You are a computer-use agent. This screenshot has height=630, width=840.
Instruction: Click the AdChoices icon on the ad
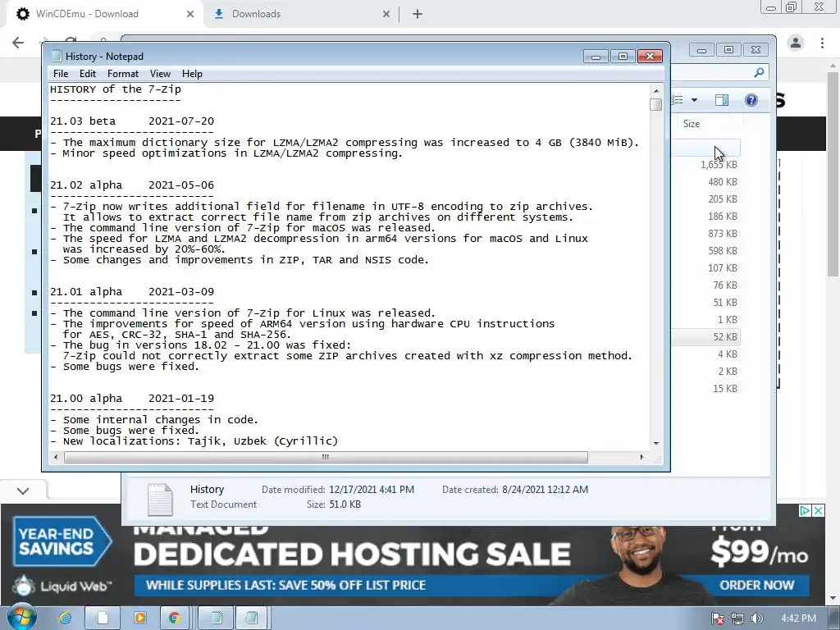[x=805, y=510]
